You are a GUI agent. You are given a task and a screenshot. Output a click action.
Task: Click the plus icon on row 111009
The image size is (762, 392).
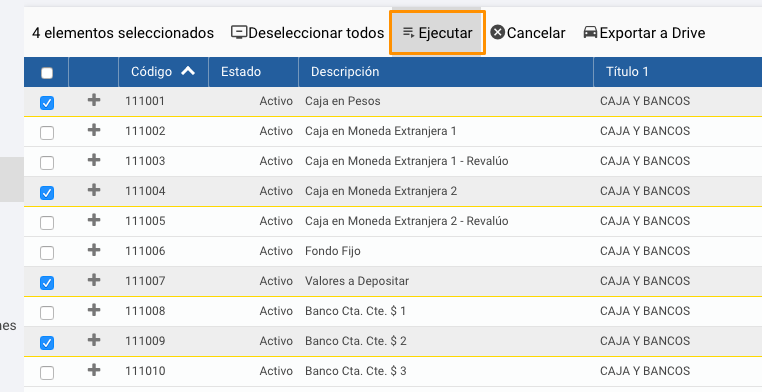pyautogui.click(x=94, y=340)
